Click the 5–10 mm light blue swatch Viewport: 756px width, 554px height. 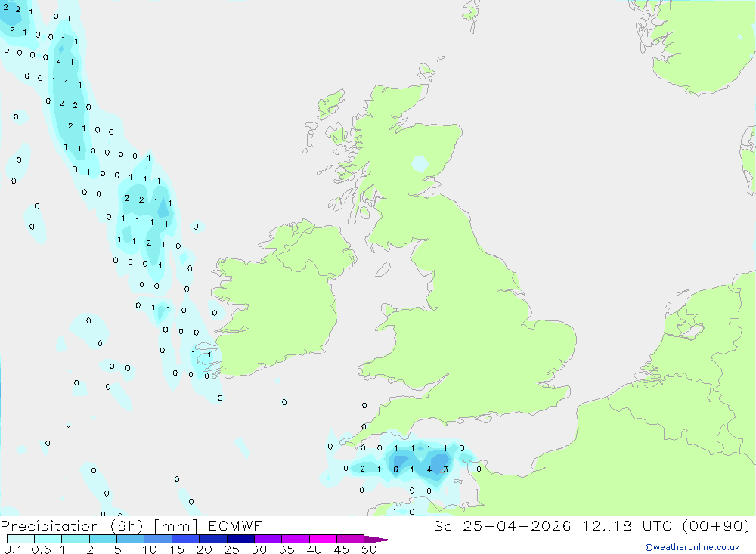point(131,539)
